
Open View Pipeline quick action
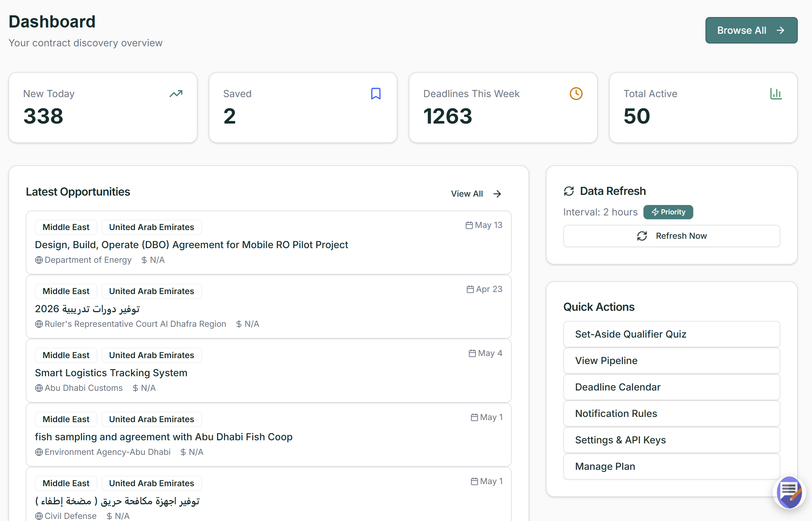tap(671, 361)
